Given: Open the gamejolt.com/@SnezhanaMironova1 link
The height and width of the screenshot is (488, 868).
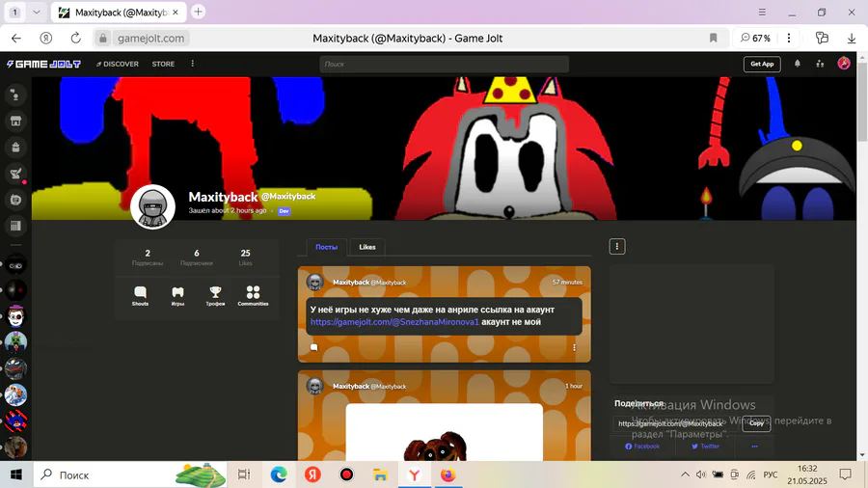Looking at the screenshot, I should click(394, 322).
